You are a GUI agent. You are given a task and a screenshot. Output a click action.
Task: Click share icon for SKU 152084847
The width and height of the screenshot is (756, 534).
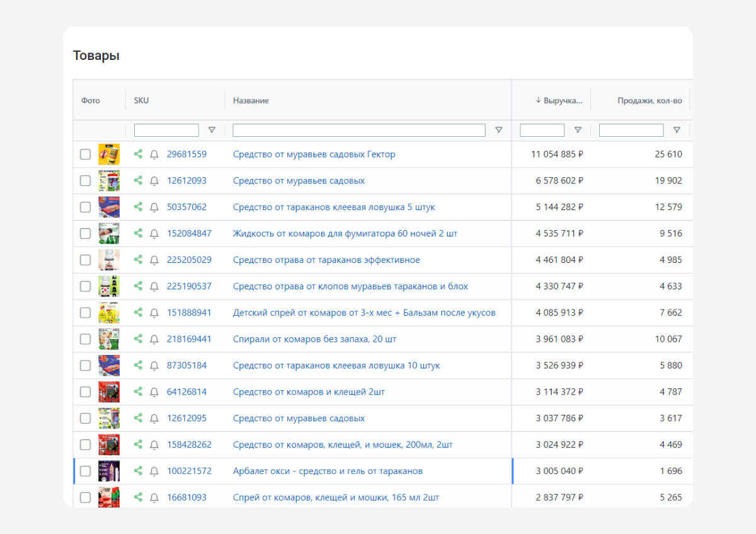tap(138, 233)
